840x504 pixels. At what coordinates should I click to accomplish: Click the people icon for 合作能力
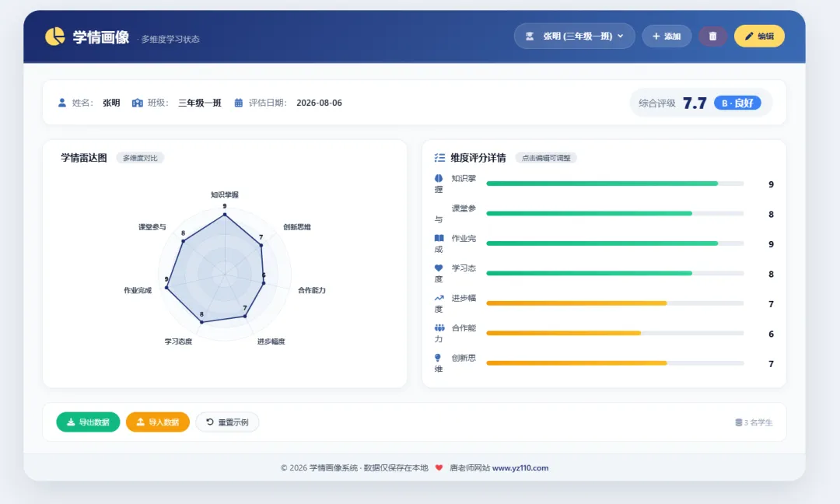pyautogui.click(x=439, y=327)
